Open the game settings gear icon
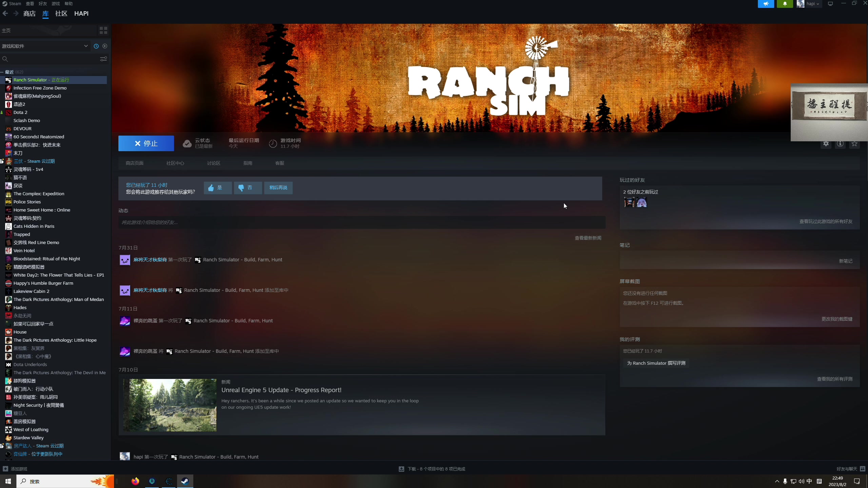Viewport: 868px width, 488px height. (x=826, y=144)
